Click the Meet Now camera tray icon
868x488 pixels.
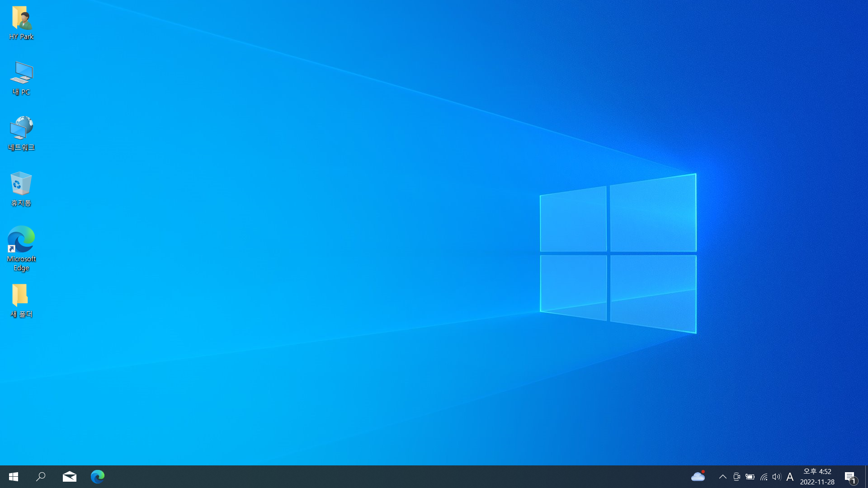[736, 477]
